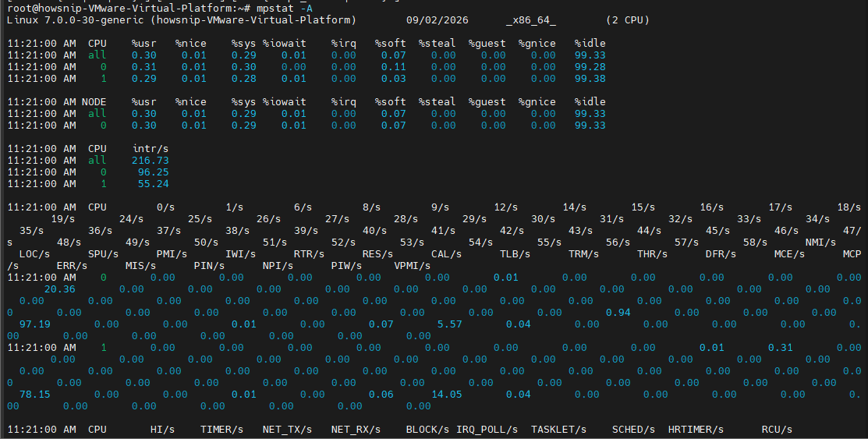Click the 'NODE' column header

coord(94,102)
